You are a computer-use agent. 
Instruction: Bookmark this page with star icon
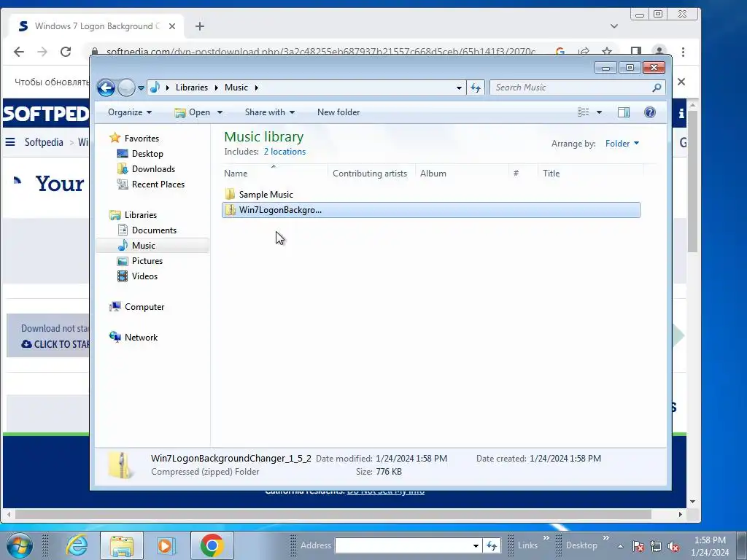[x=606, y=52]
